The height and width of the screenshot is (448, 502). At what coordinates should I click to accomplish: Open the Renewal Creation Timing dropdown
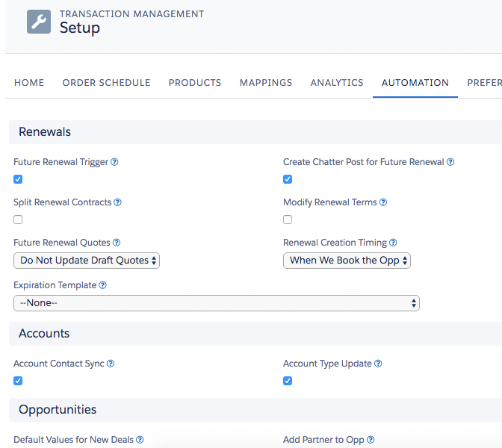coord(347,261)
